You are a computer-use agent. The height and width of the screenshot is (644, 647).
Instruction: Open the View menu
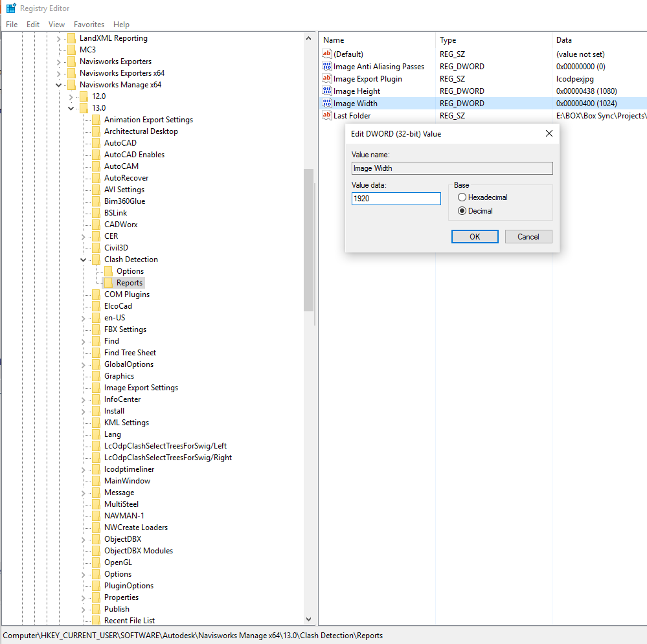click(56, 25)
